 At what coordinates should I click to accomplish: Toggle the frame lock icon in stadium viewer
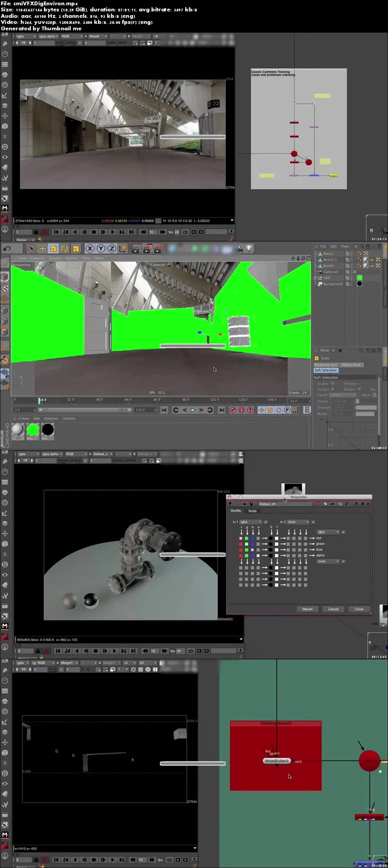[x=36, y=232]
